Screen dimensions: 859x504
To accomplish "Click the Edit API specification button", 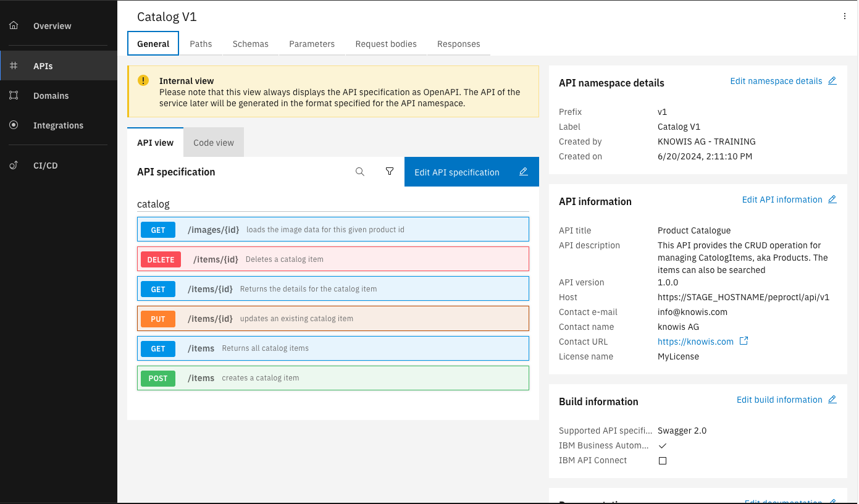I will click(x=471, y=172).
